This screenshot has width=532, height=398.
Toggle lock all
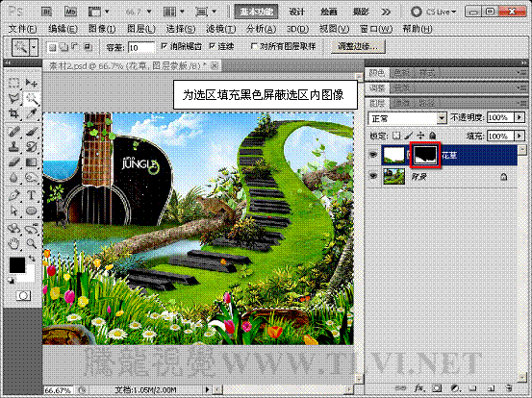[432, 136]
